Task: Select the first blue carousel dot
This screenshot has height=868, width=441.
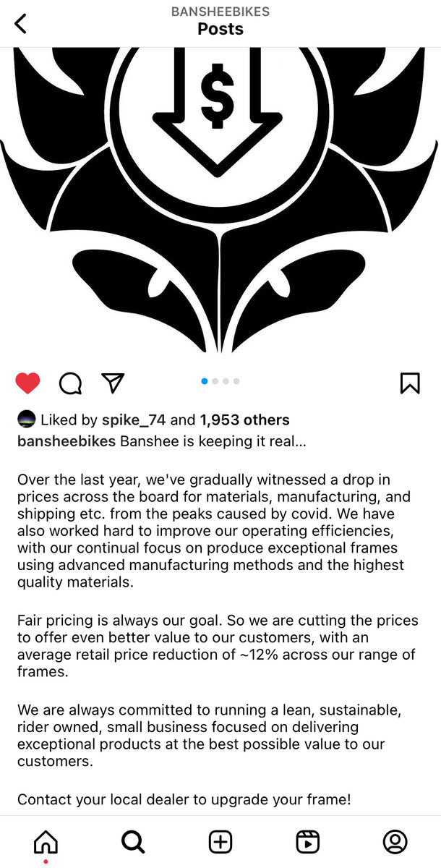Action: click(205, 381)
